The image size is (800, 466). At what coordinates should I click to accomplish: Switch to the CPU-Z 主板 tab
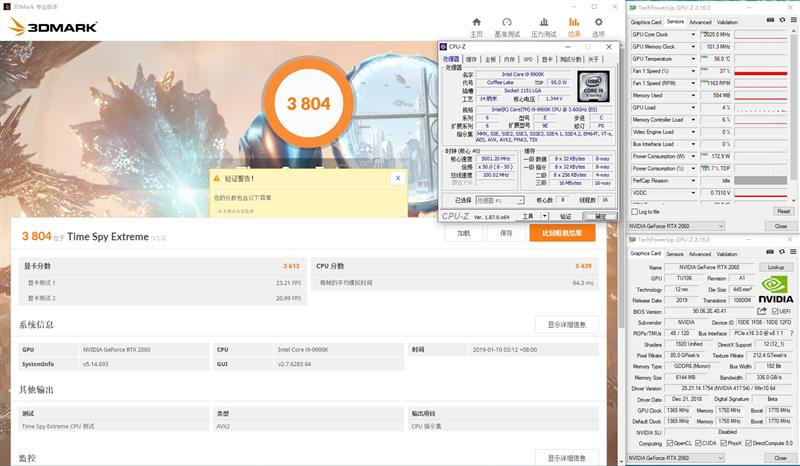point(490,59)
